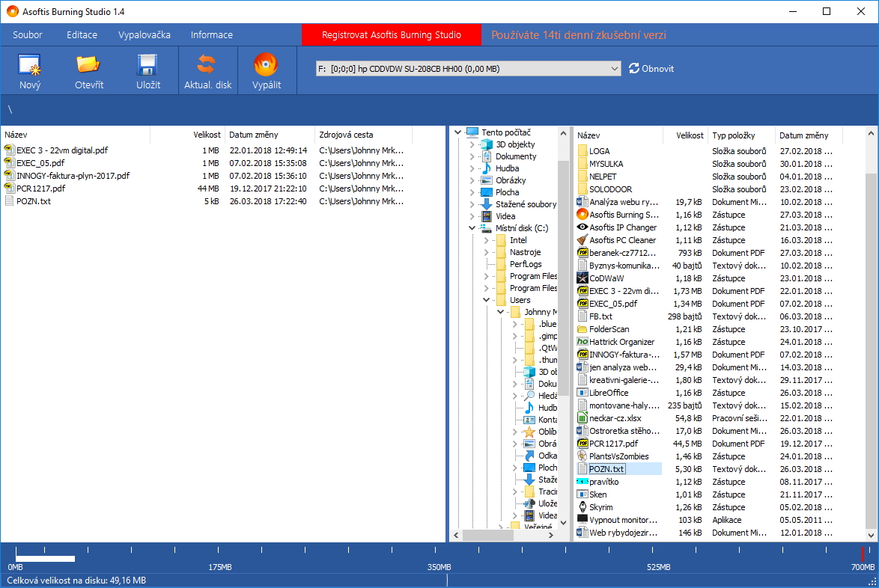The width and height of the screenshot is (879, 588).
Task: Select Plocha in the folder tree
Action: (x=508, y=192)
